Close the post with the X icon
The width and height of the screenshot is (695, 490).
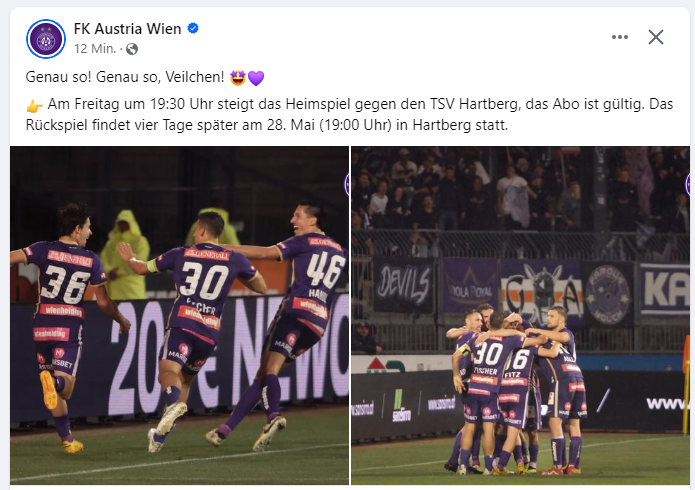(x=656, y=37)
